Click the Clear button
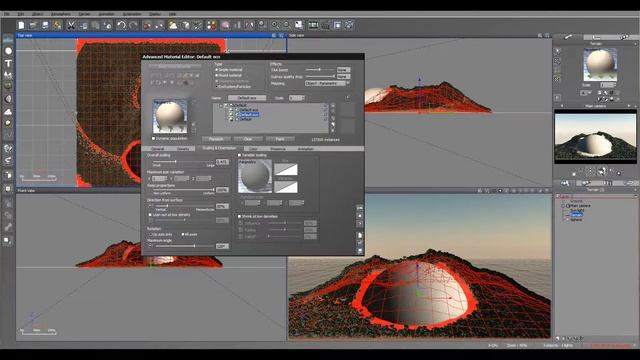The height and width of the screenshot is (360, 640). tap(248, 139)
